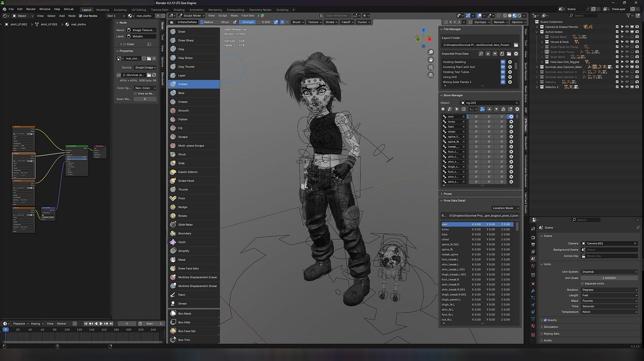
Task: Click the Dyntopo button
Action: 480,22
